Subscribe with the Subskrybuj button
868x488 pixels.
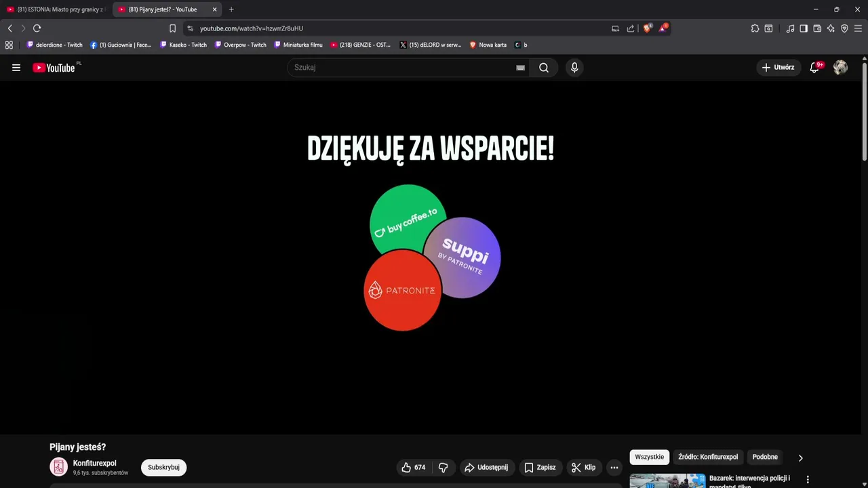pyautogui.click(x=163, y=468)
